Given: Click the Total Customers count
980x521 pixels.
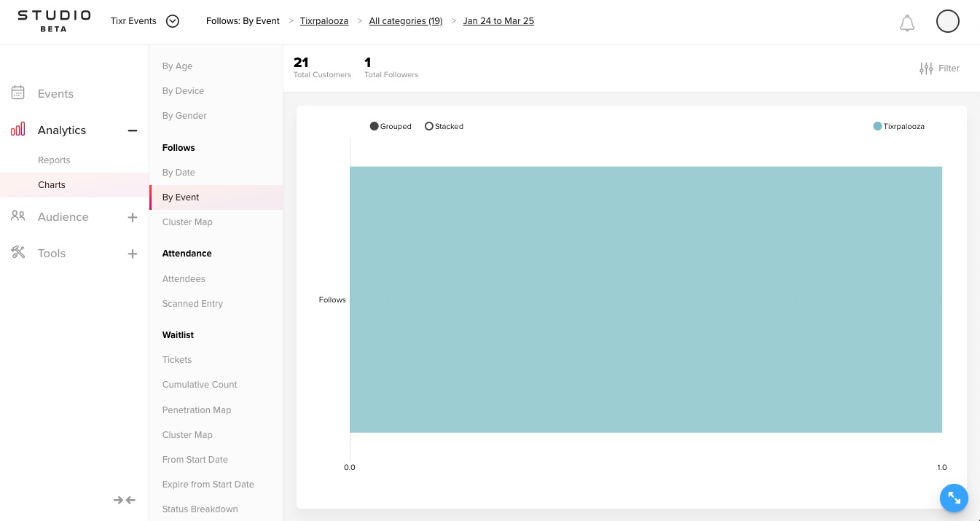Looking at the screenshot, I should [301, 63].
